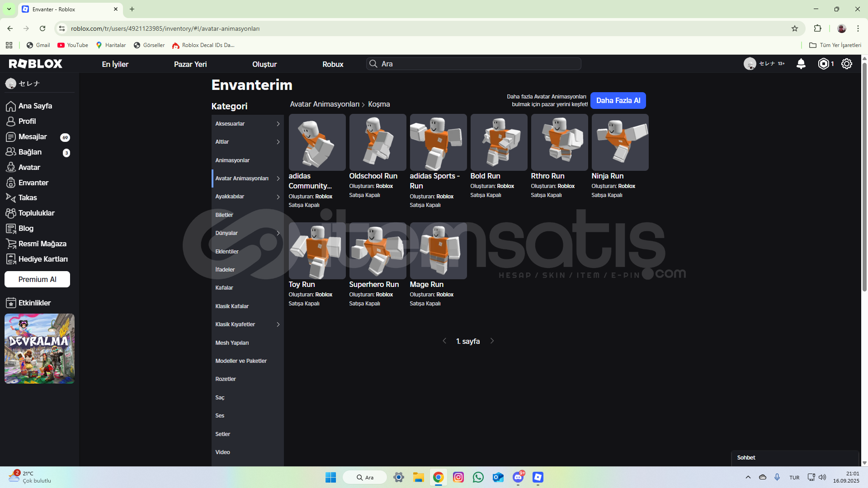Open the Oluştur menu
Viewport: 868px width, 488px height.
tap(264, 64)
